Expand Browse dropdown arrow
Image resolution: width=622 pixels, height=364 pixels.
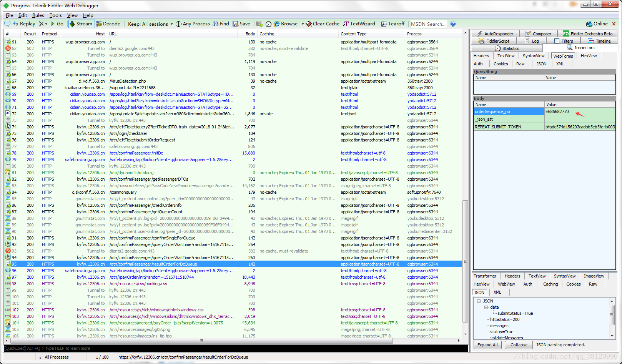click(303, 24)
